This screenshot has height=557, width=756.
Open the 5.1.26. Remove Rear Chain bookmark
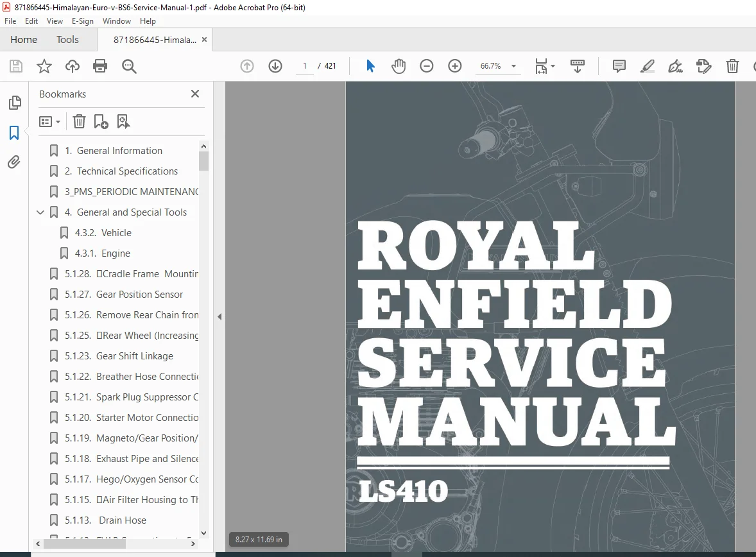click(x=132, y=315)
